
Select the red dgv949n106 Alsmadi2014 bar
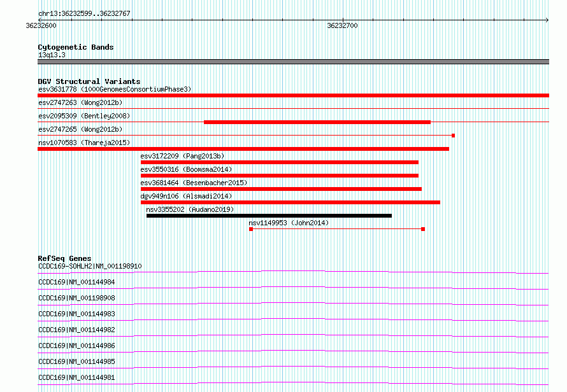click(291, 202)
